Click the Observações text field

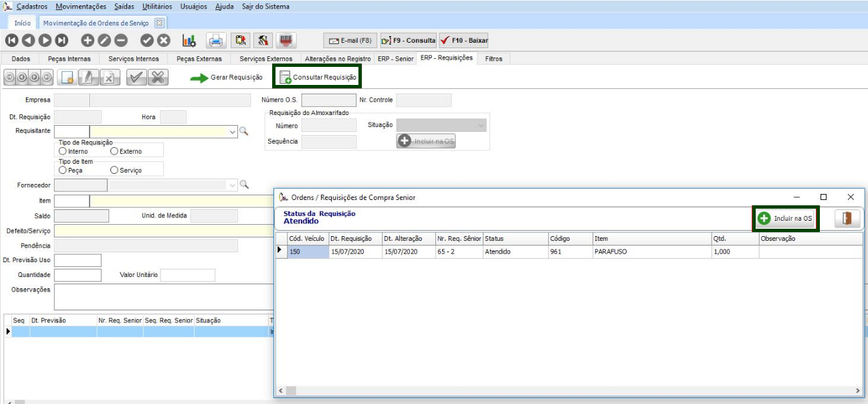click(160, 298)
